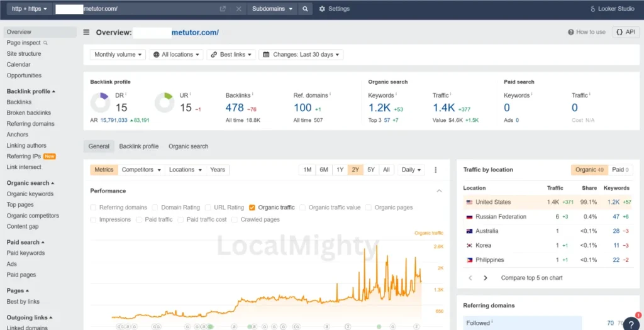Click the UR info icon
644x330 pixels.
191,94
